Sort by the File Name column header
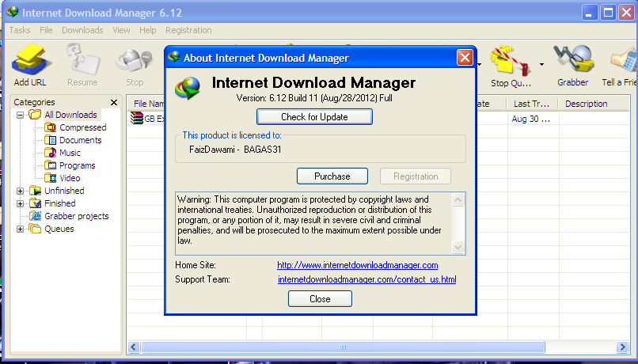Image resolution: width=638 pixels, height=364 pixels. 147,104
